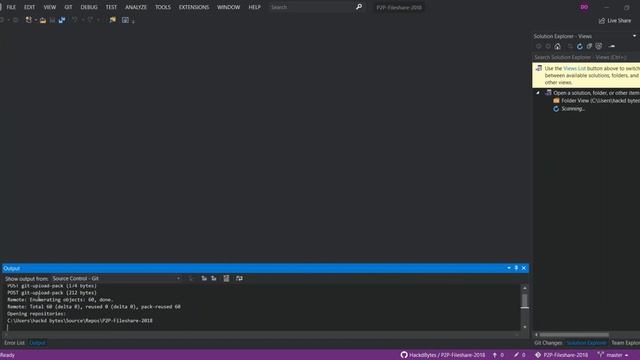This screenshot has height=360, width=640.
Task: Open the TOOLS menu
Action: 163,7
